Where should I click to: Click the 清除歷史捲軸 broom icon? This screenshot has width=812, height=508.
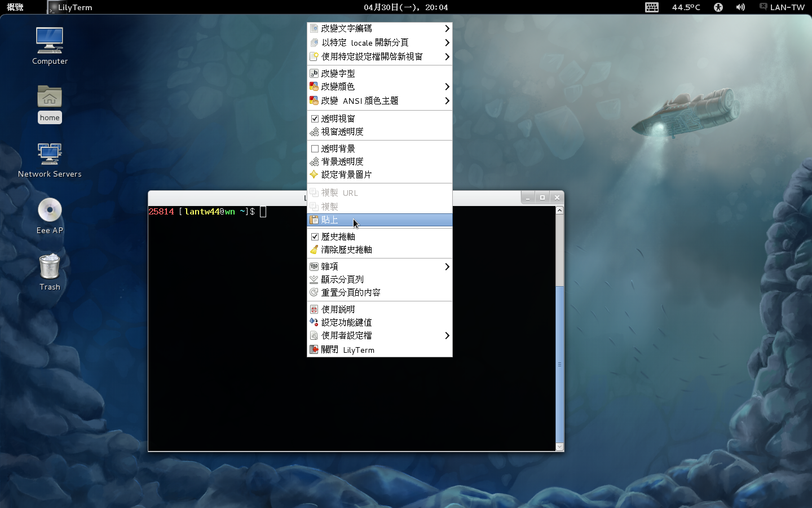(314, 249)
